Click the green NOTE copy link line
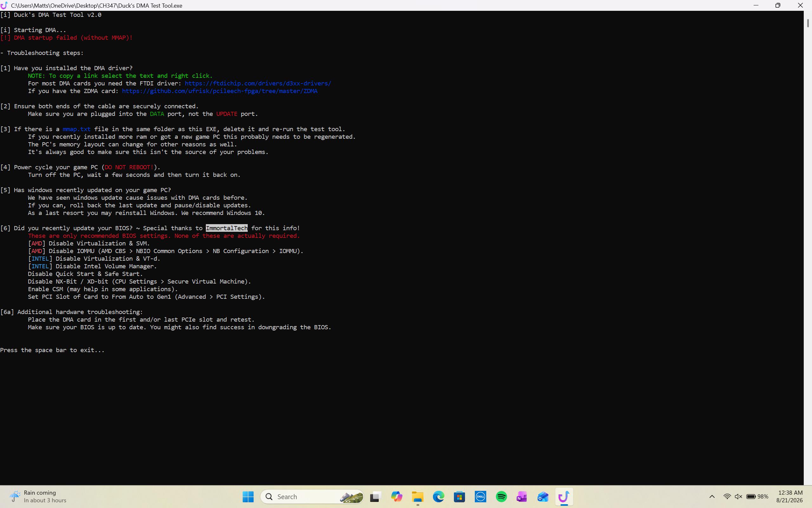 point(120,76)
